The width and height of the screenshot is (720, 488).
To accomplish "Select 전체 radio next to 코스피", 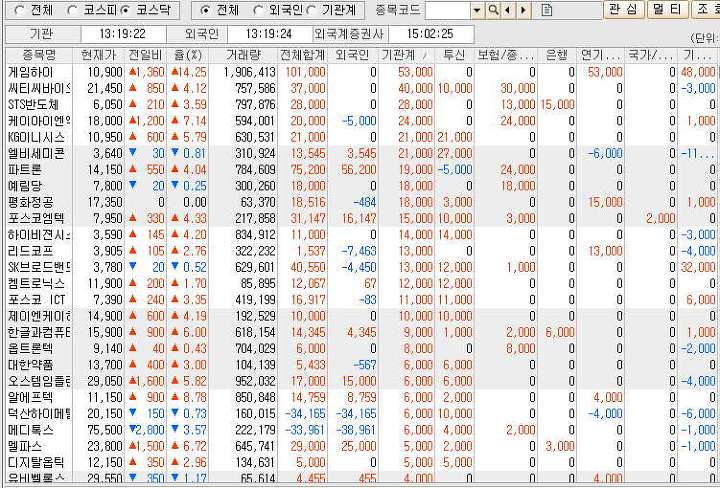I will [x=20, y=10].
